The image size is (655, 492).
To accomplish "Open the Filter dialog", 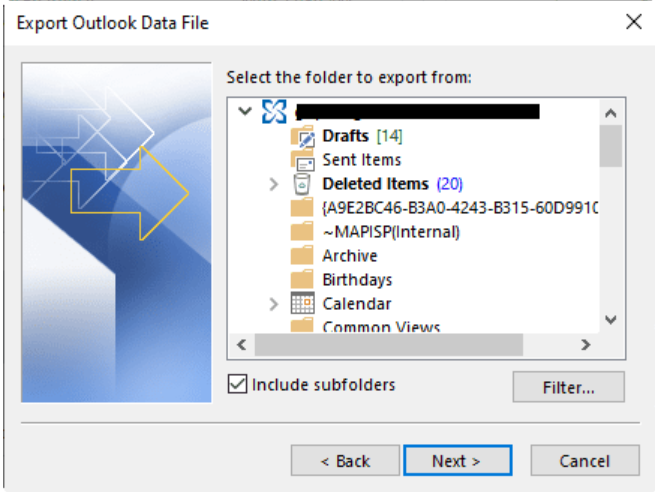I will coord(568,387).
